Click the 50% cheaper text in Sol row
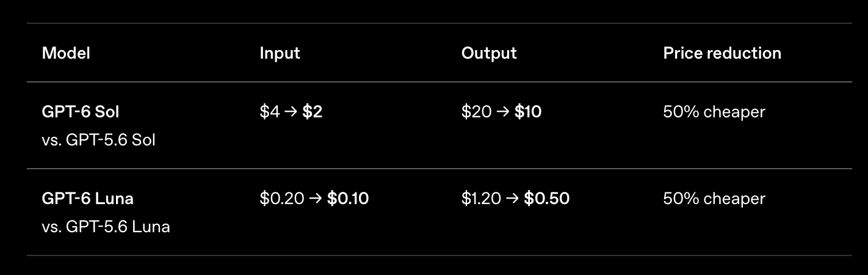 tap(714, 112)
